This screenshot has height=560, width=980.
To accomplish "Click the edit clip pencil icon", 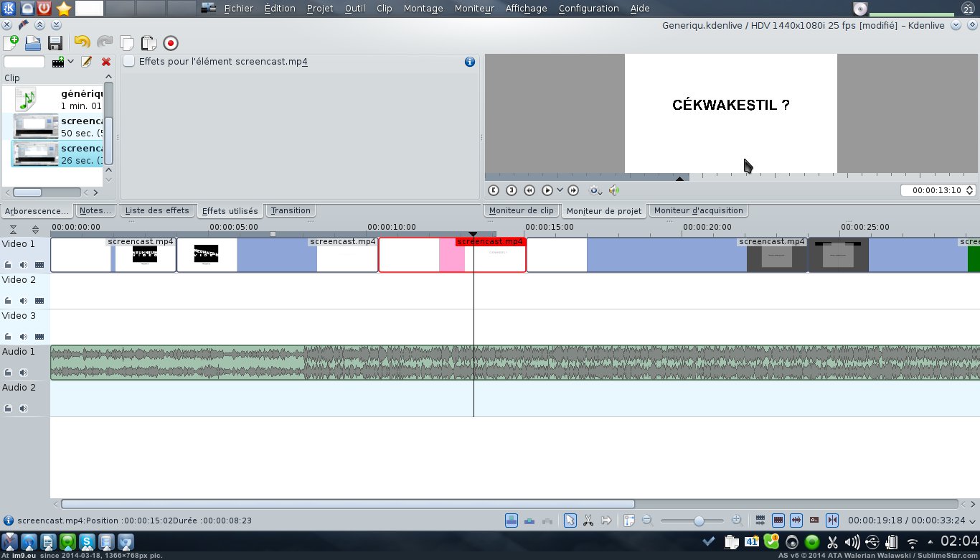I will (x=87, y=62).
